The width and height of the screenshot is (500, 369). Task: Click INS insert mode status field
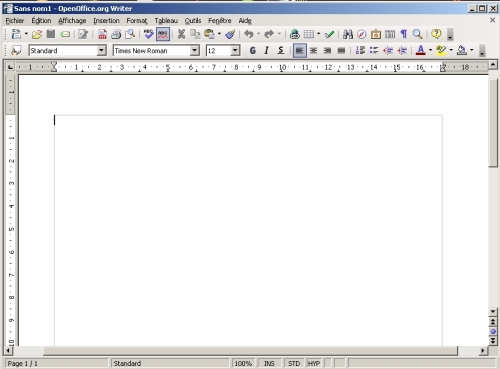(x=269, y=363)
